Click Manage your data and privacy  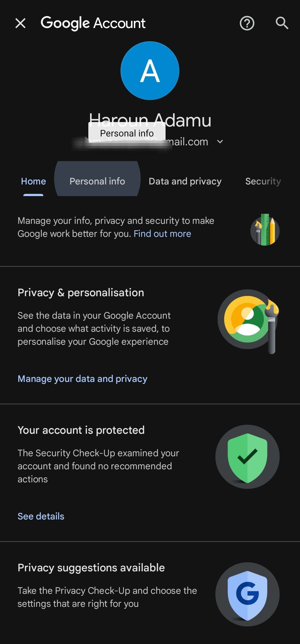pyautogui.click(x=82, y=378)
